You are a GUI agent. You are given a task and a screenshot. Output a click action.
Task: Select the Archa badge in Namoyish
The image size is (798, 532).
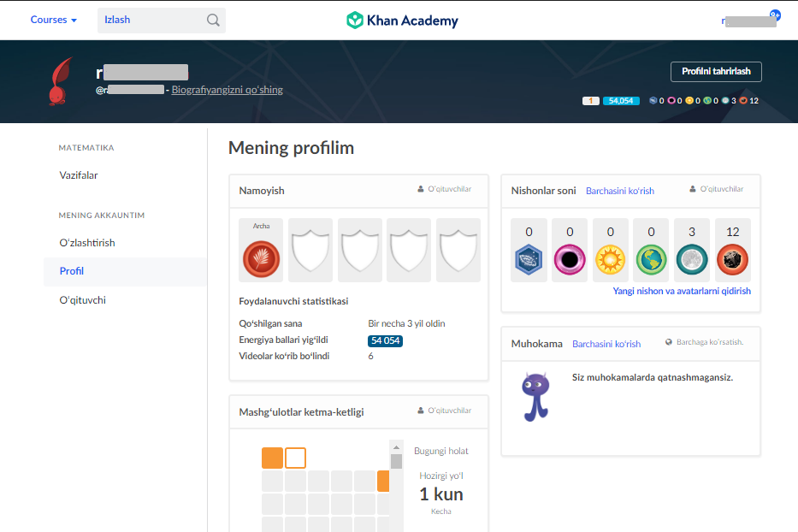point(261,251)
